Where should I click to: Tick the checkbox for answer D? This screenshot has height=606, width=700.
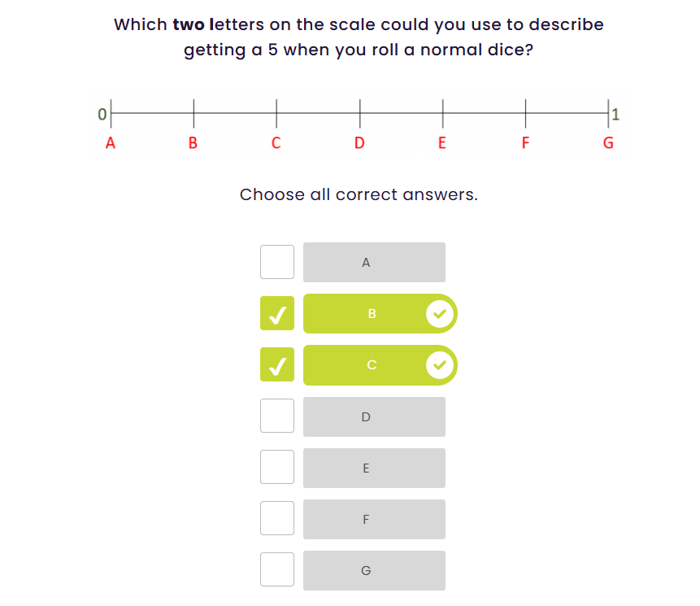tap(277, 416)
